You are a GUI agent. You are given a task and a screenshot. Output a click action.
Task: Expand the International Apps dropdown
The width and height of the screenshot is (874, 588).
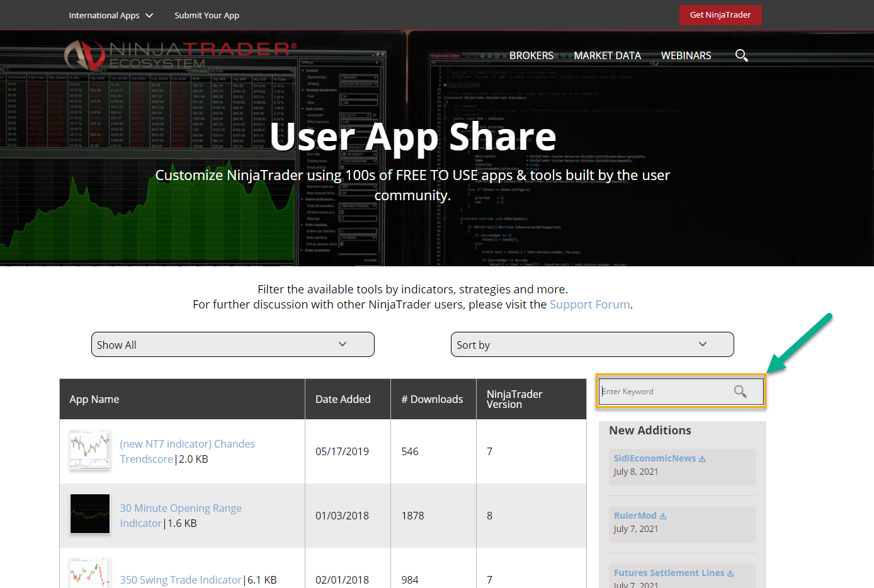(111, 15)
